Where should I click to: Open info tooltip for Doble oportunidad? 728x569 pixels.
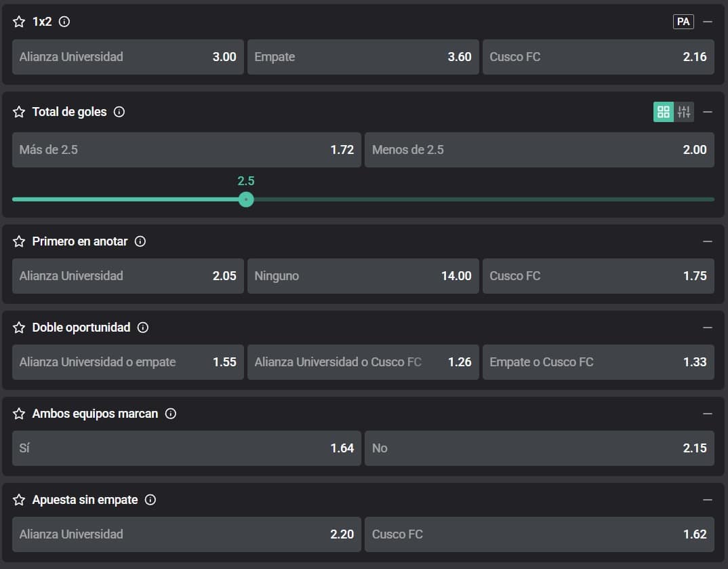pos(143,328)
